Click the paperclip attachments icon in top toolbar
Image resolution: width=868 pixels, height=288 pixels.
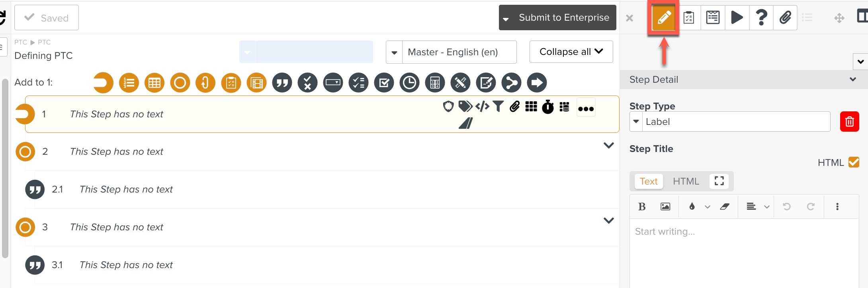(785, 18)
